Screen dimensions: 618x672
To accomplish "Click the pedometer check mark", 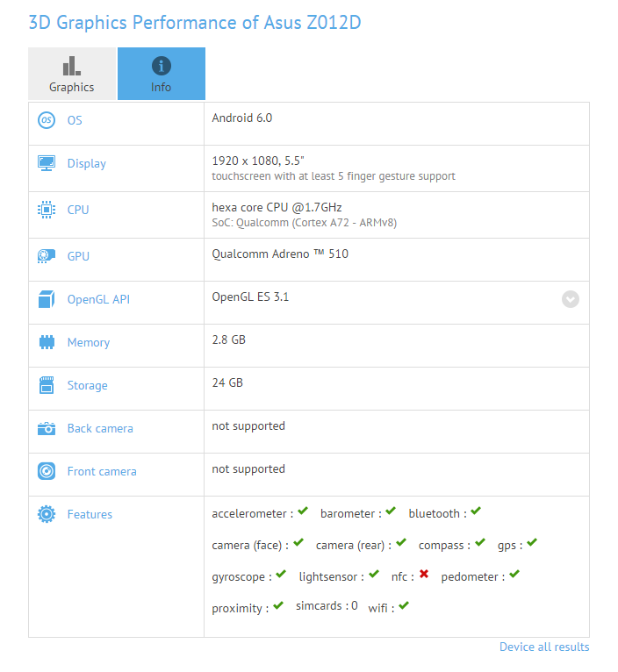I will point(514,574).
